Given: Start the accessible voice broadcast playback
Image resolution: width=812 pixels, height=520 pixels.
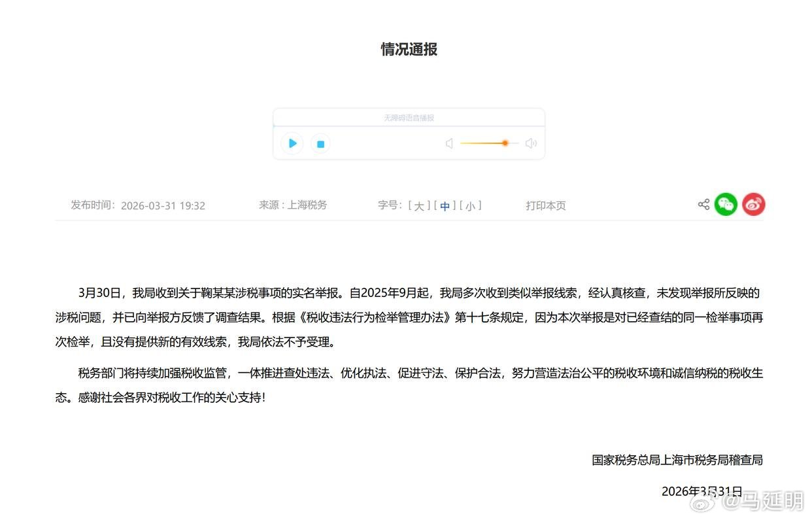Looking at the screenshot, I should click(x=292, y=143).
